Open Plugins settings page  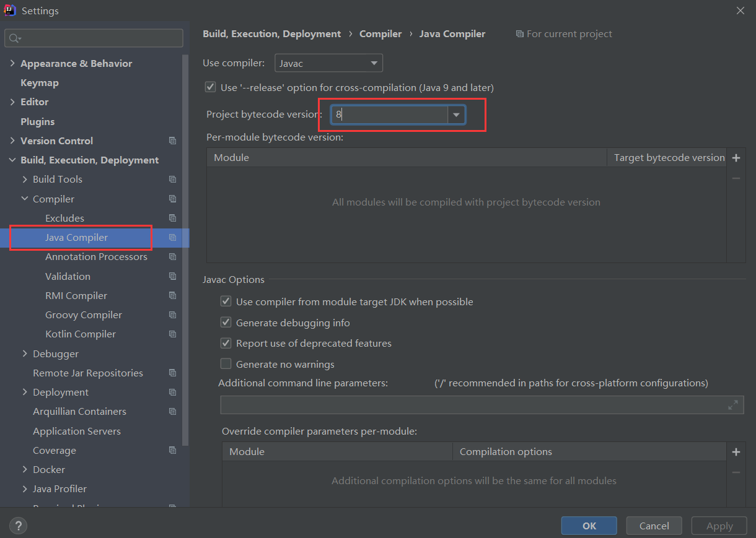click(38, 121)
